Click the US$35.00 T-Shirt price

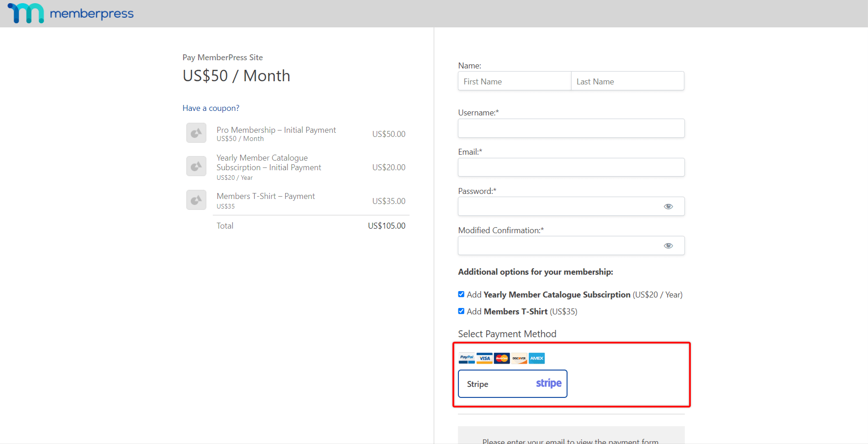point(389,201)
